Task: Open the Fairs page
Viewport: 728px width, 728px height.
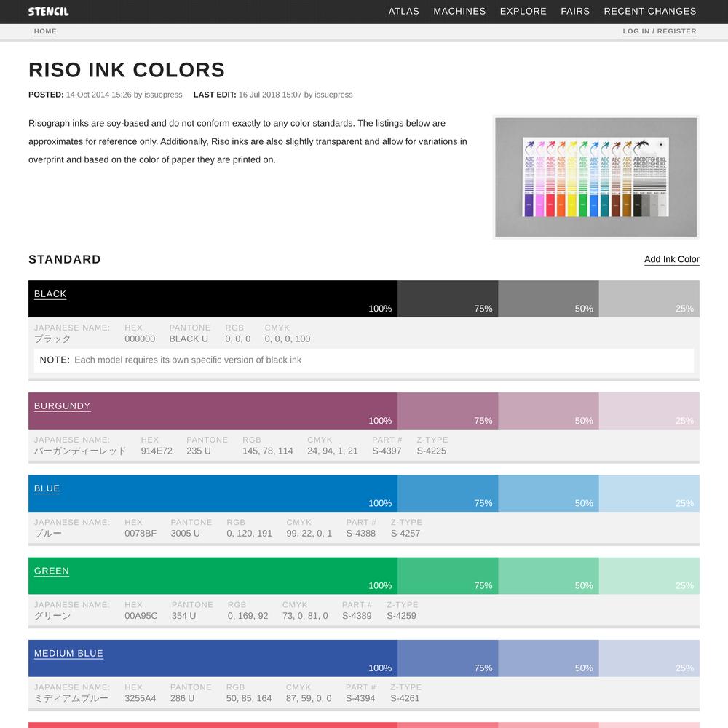Action: pos(575,11)
